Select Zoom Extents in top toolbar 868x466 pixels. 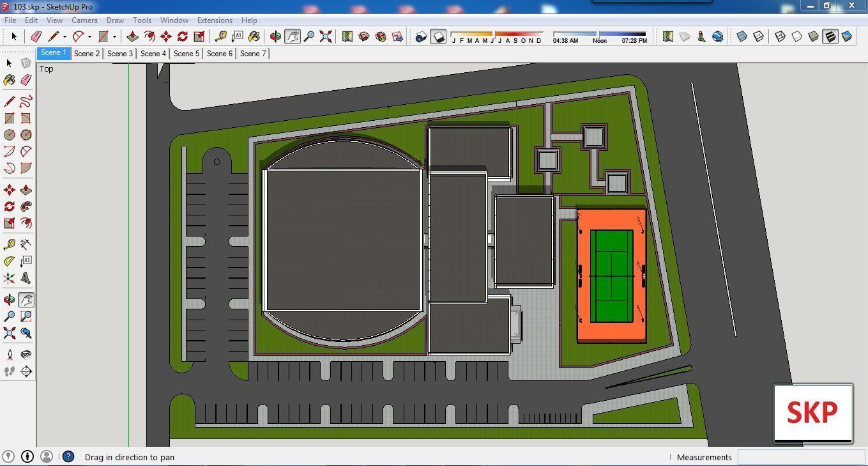[x=326, y=36]
